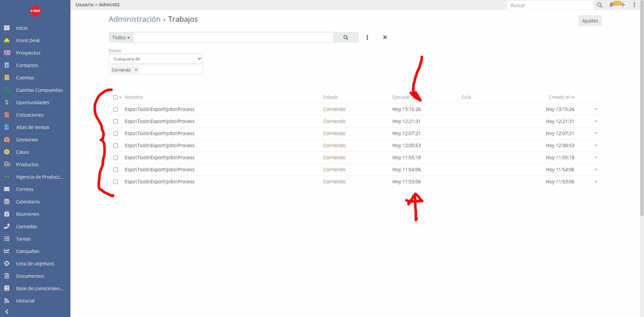Image resolution: width=644 pixels, height=317 pixels.
Task: Open the Campañas chart icon
Action: pyautogui.click(x=7, y=251)
